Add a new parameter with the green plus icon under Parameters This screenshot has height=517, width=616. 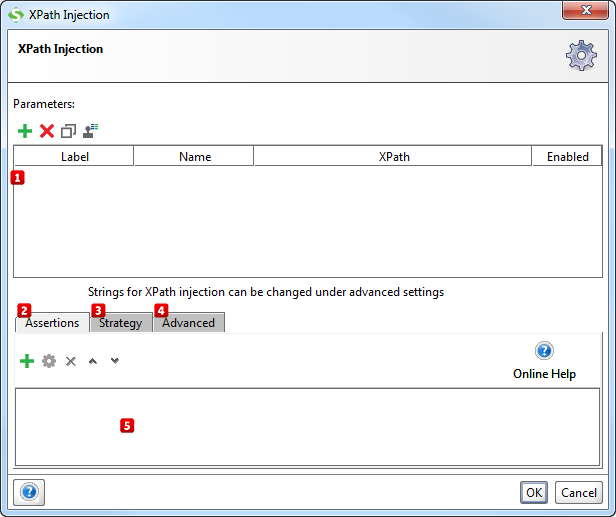(25, 131)
